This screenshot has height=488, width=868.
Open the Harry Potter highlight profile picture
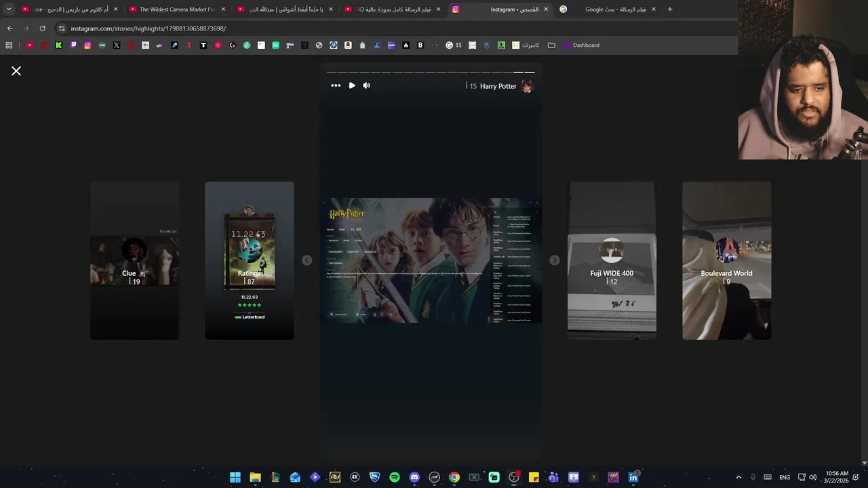pyautogui.click(x=527, y=86)
